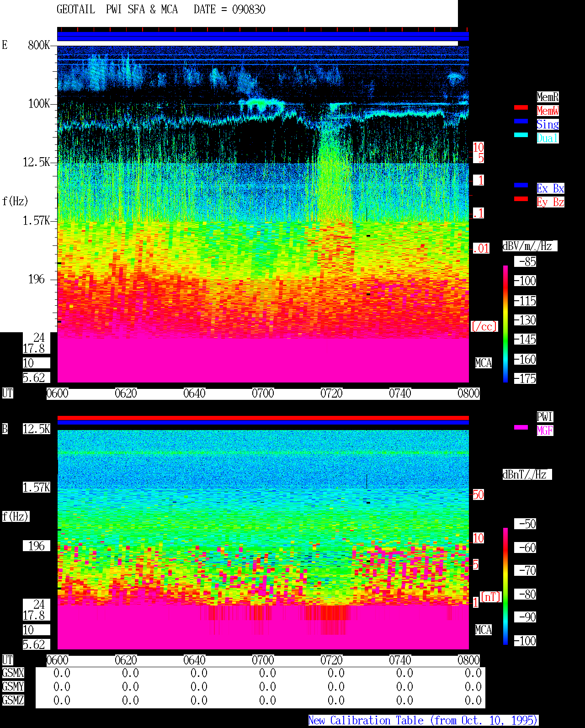
Task: Click the 800K frequency axis label
Action: [39, 45]
